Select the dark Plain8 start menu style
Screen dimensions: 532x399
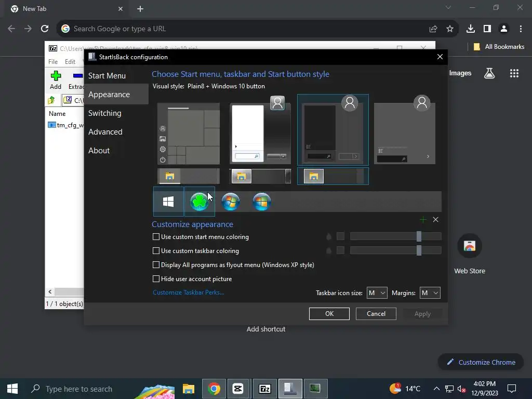(x=333, y=130)
